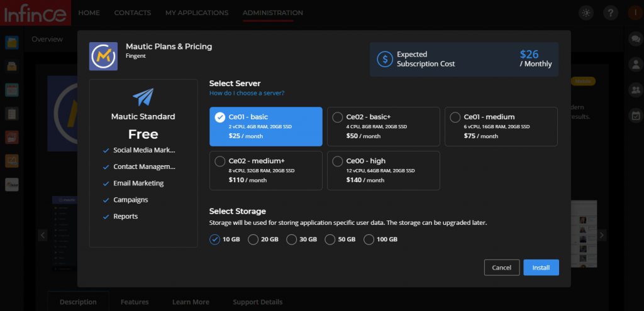
Task: Open the calendar check tasks icon
Action: [636, 116]
